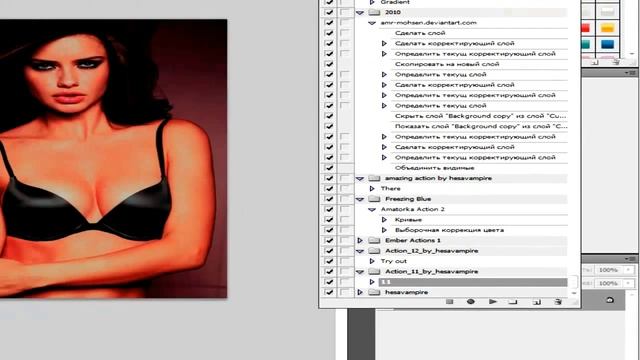Toggle checkmark for Freezing Blue set
The height and width of the screenshot is (360, 640).
click(329, 199)
